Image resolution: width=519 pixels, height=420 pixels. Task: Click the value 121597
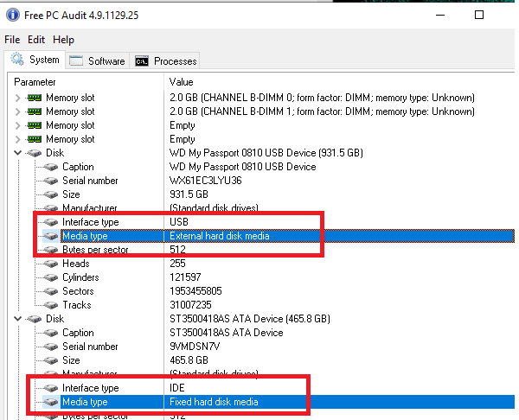point(185,277)
